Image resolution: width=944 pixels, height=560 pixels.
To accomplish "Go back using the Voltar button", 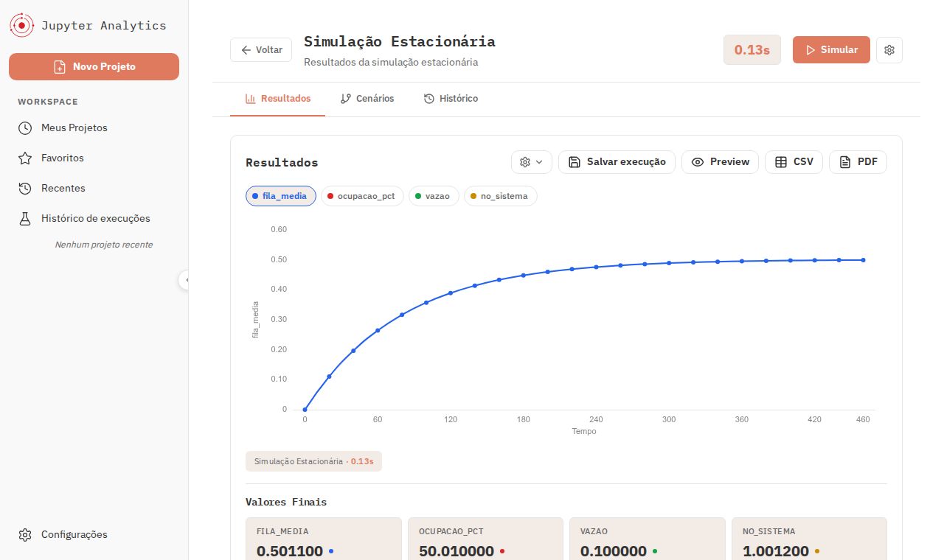I will tap(261, 50).
